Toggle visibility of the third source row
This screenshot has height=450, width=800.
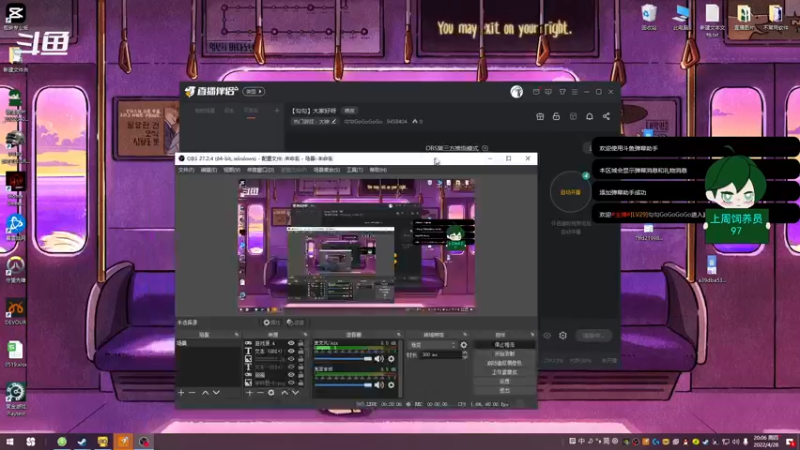tap(291, 359)
